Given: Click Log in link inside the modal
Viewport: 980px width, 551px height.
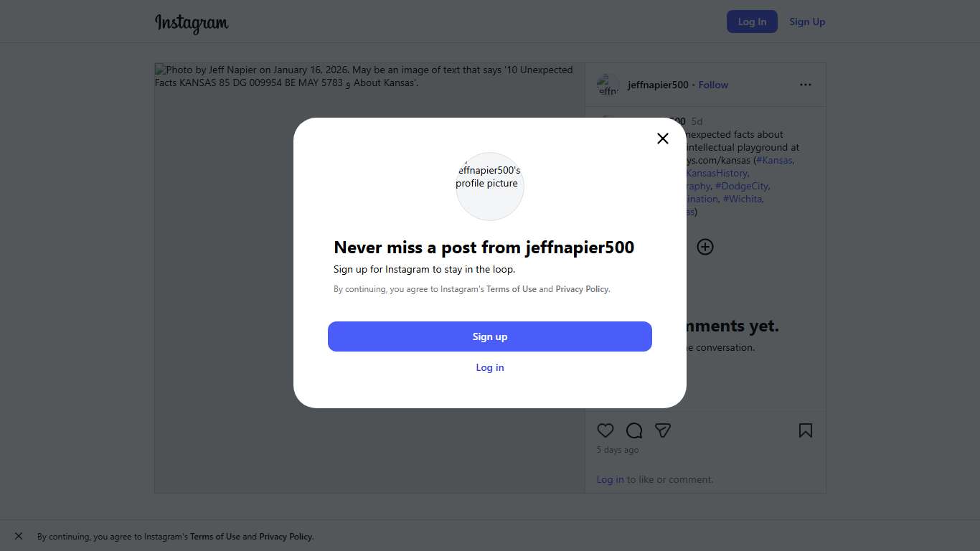Looking at the screenshot, I should pyautogui.click(x=490, y=367).
